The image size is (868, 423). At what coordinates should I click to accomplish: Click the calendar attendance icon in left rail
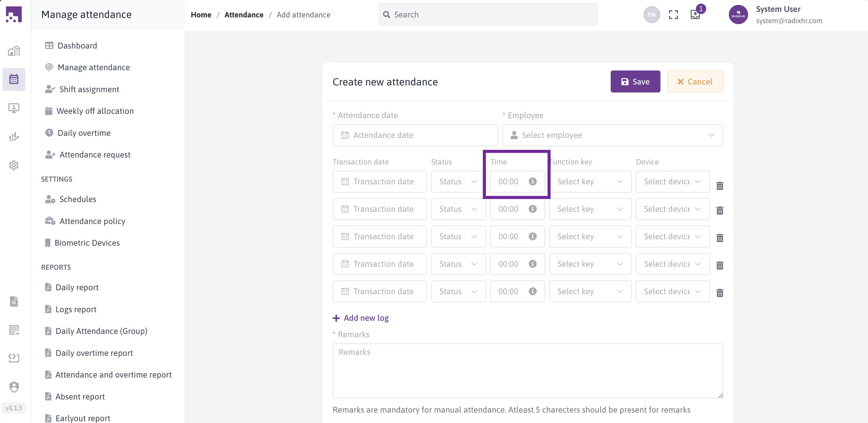14,79
